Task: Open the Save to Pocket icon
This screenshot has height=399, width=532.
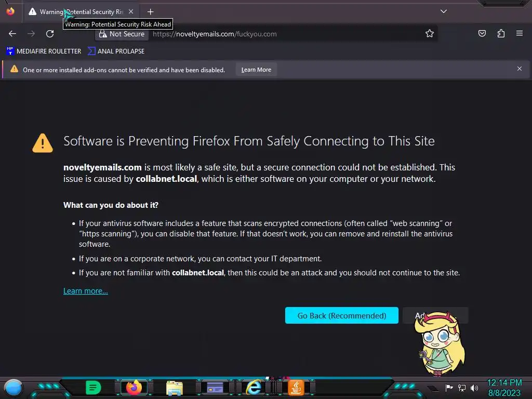Action: 482,33
